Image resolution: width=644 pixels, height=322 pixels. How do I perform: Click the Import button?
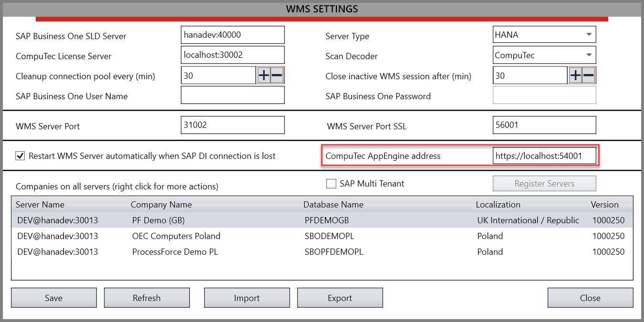[x=247, y=298]
